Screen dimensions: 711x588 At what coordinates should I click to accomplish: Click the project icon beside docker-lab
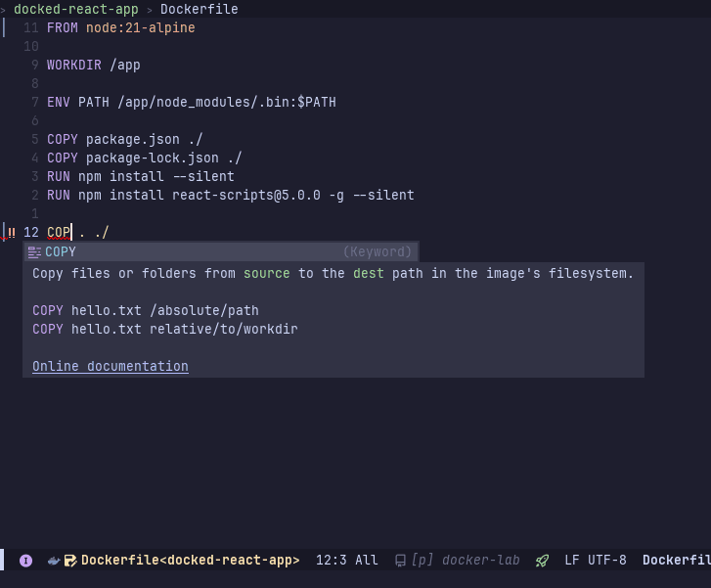pos(400,561)
